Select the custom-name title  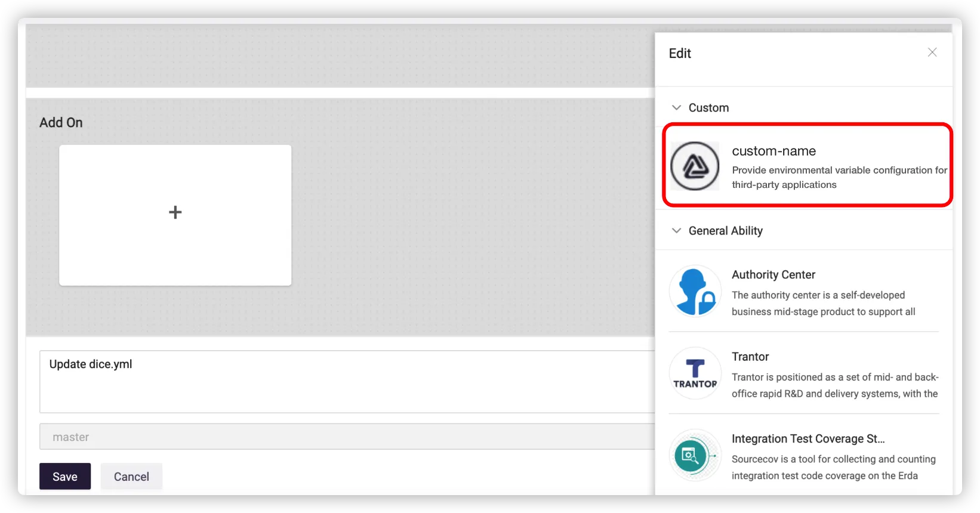[773, 151]
